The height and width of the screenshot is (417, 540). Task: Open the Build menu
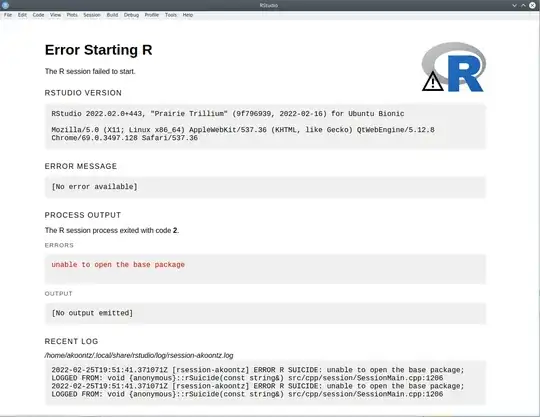pyautogui.click(x=112, y=15)
